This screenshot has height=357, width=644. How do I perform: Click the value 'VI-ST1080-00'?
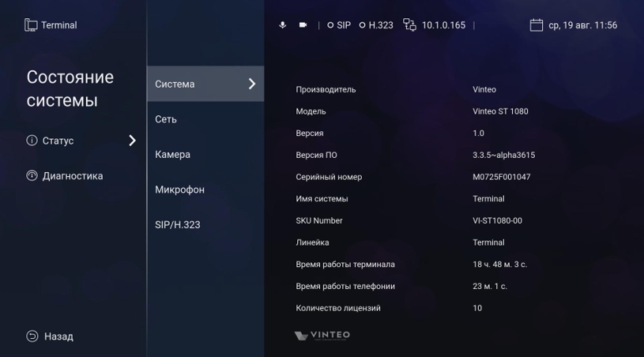click(x=497, y=220)
